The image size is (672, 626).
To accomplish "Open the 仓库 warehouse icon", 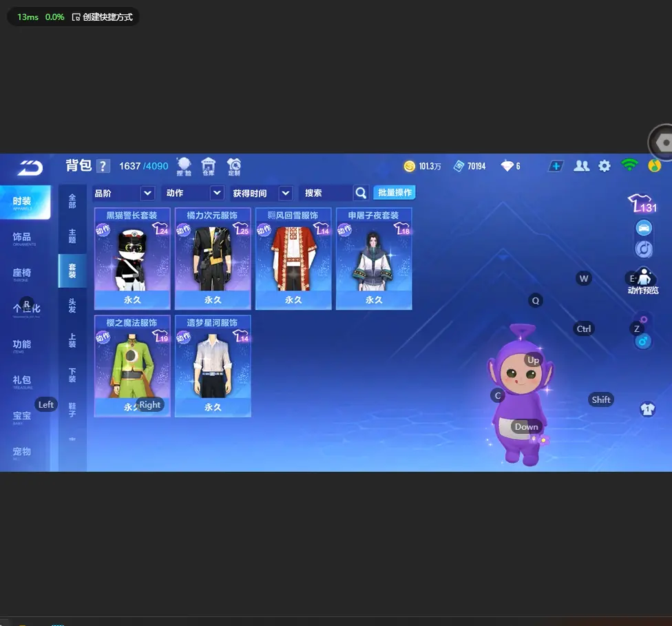I will (x=209, y=167).
